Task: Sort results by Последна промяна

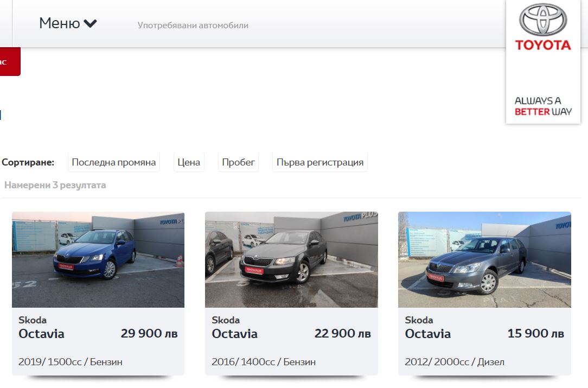Action: (114, 162)
